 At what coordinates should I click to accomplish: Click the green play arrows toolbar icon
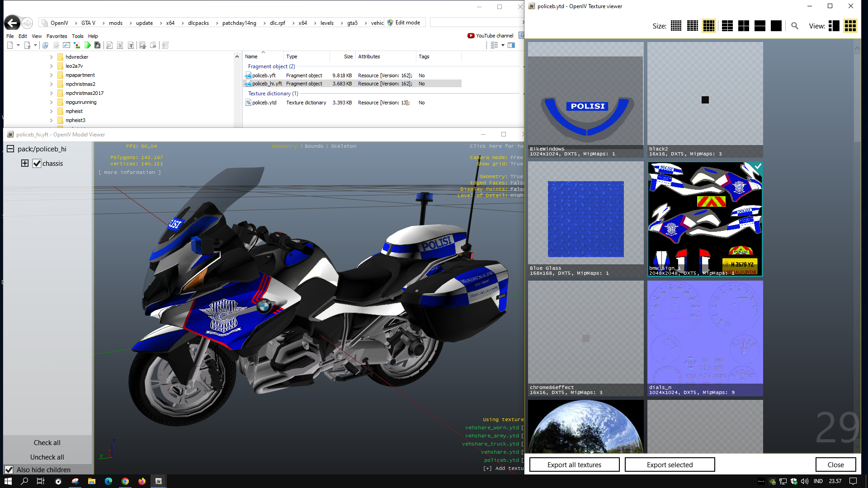coord(88,45)
